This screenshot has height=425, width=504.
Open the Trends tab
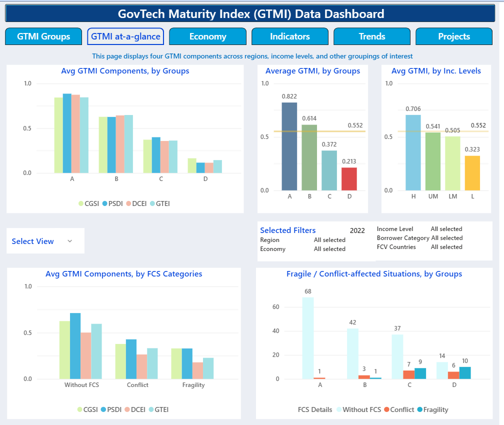tap(372, 36)
